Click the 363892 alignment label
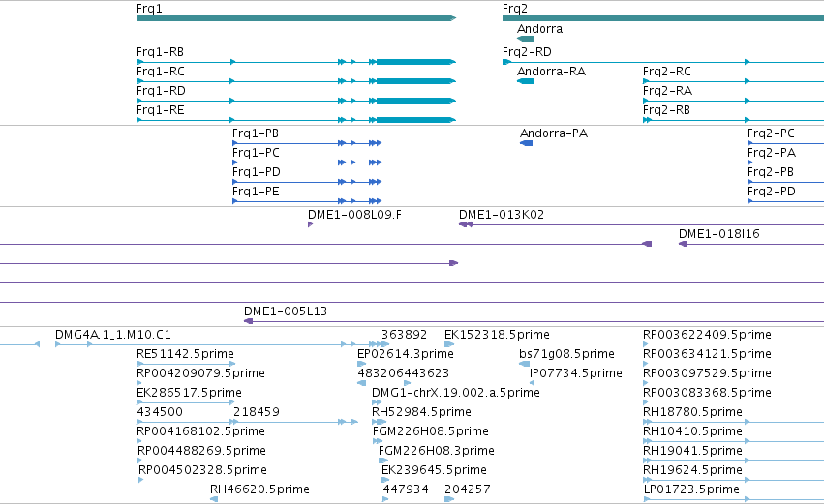The height and width of the screenshot is (504, 824). coord(404,335)
